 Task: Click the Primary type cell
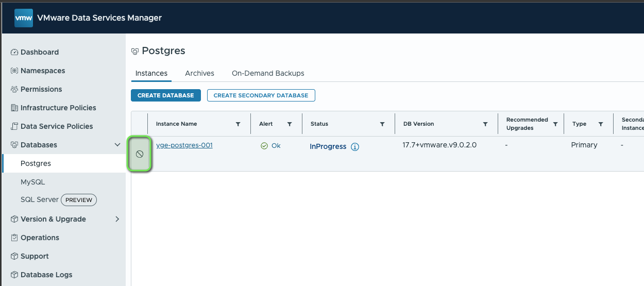coord(584,145)
